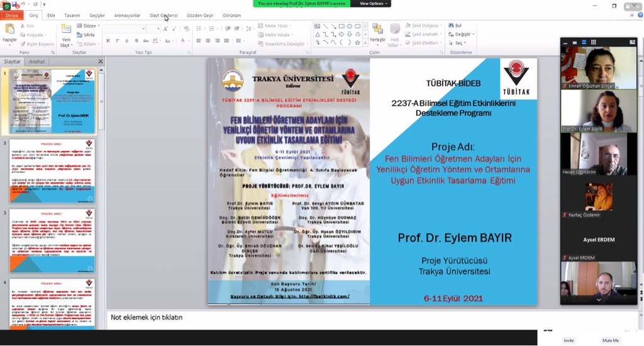The width and height of the screenshot is (644, 346).
Task: Minimize the ribbon with caret toggle
Action: click(631, 15)
